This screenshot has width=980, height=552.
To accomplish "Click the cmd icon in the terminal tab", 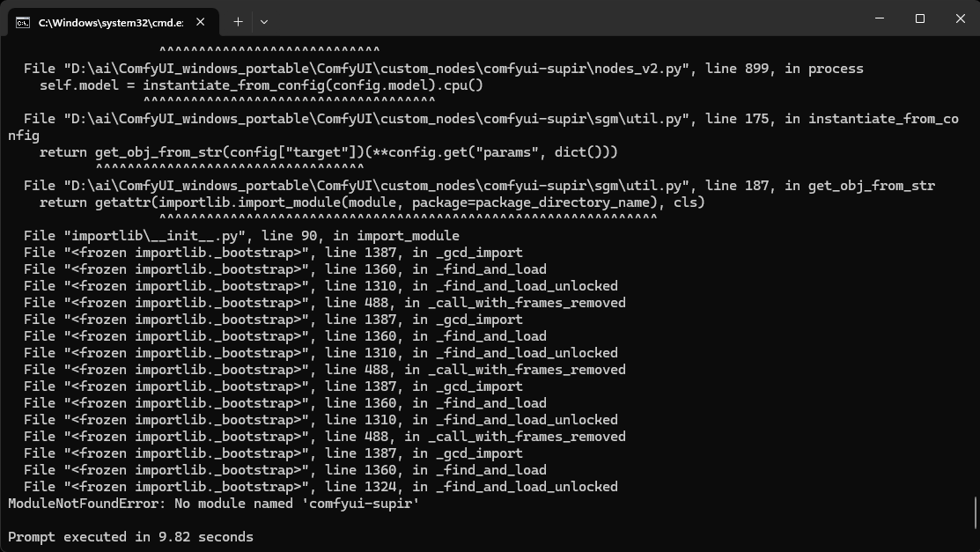I will coord(23,22).
